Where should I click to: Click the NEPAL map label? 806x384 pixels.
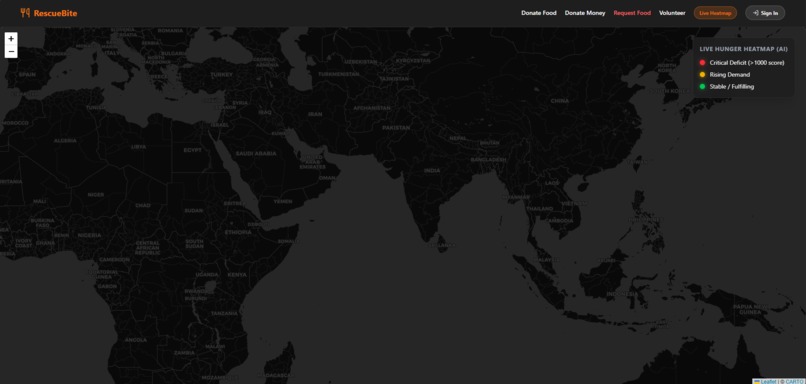pyautogui.click(x=457, y=138)
